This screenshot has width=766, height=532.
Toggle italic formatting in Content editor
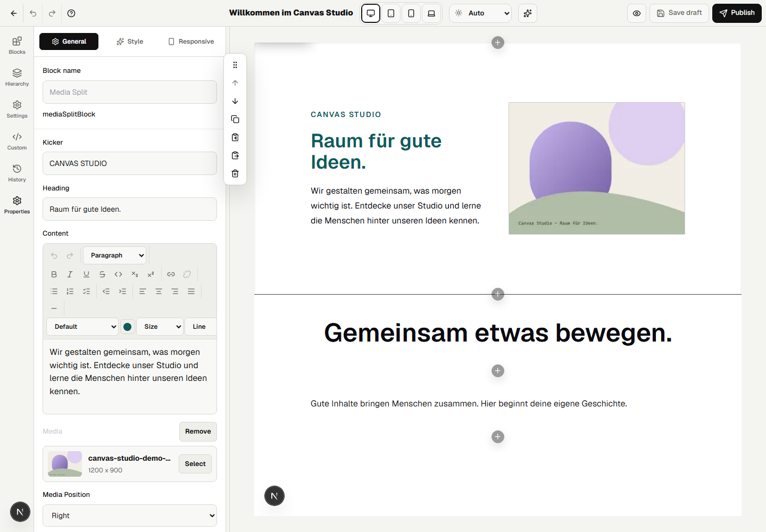(x=70, y=275)
